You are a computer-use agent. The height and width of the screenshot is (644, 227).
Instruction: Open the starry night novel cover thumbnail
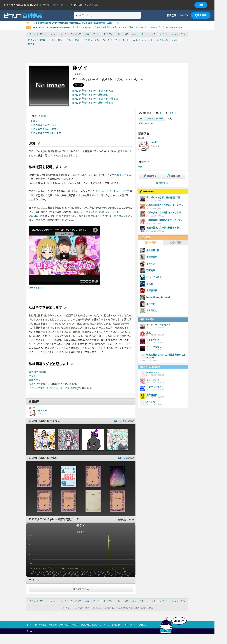[x=117, y=476]
